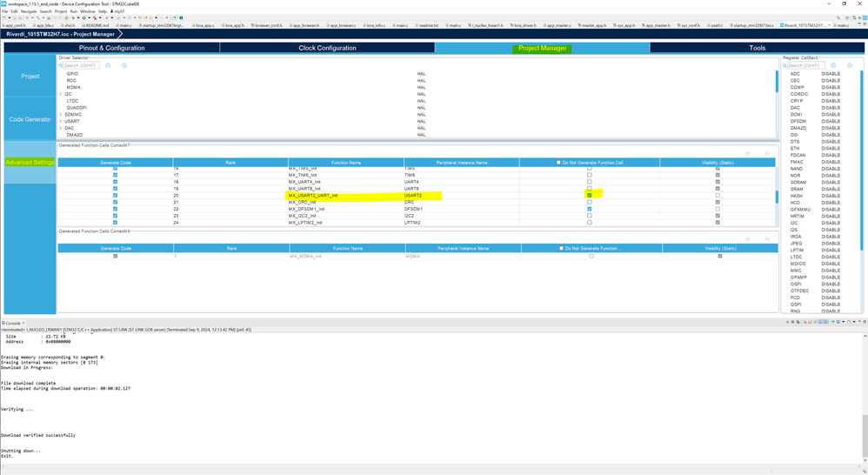Open the File menu

pyautogui.click(x=5, y=11)
